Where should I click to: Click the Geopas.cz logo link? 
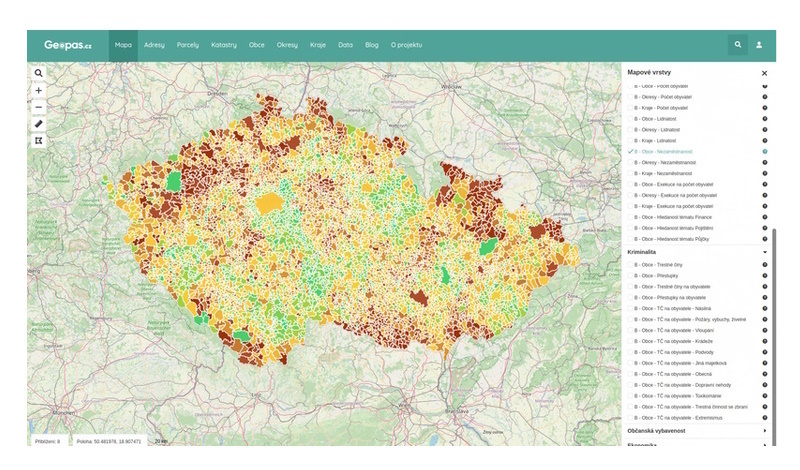coord(68,45)
